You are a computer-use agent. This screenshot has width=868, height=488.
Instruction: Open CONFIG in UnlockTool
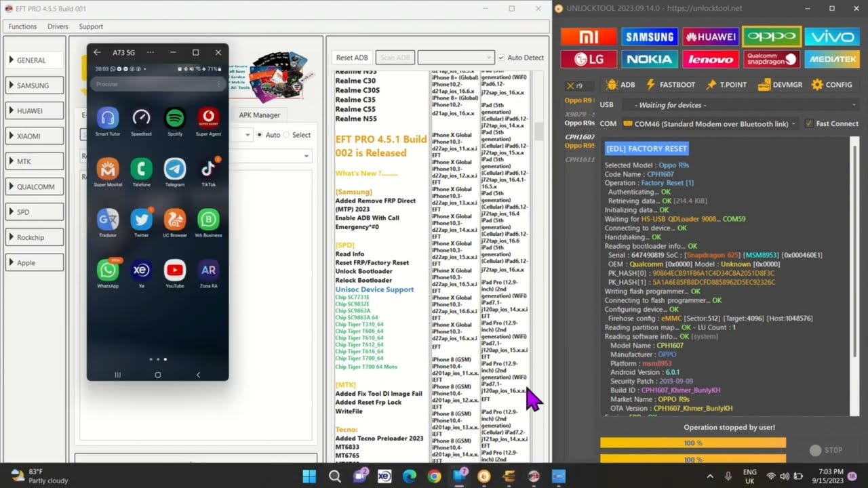coord(831,85)
